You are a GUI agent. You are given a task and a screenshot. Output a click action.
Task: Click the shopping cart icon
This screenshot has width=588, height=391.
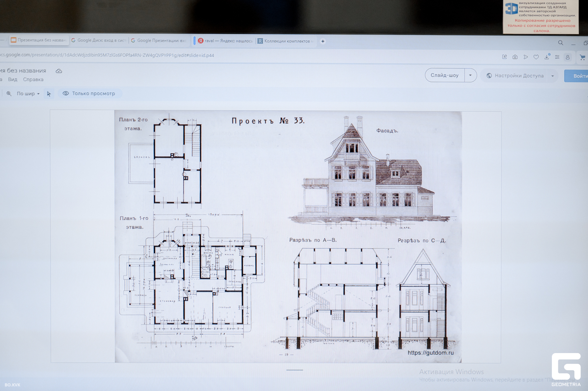tap(582, 57)
